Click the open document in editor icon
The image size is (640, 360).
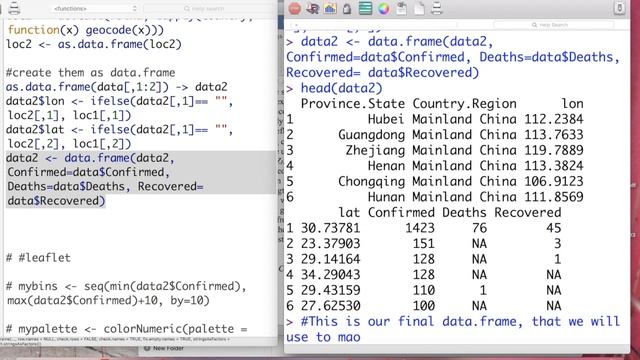tap(401, 8)
